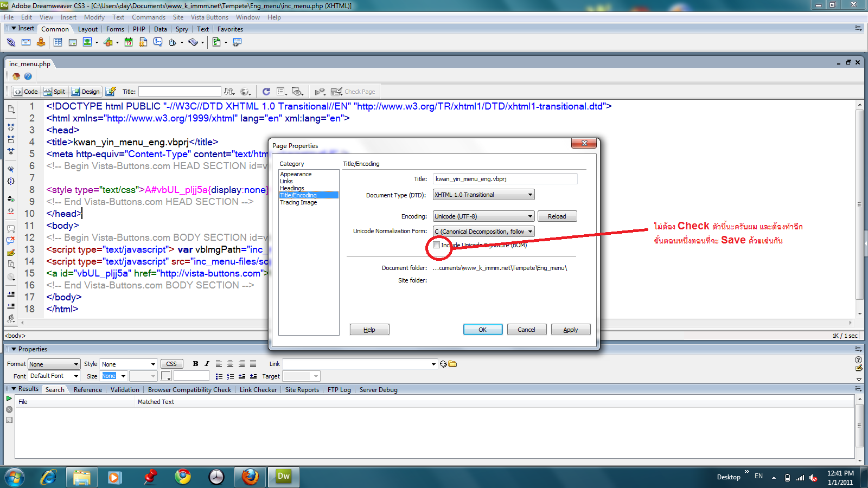Open the Vista Buttons menu

click(x=209, y=17)
